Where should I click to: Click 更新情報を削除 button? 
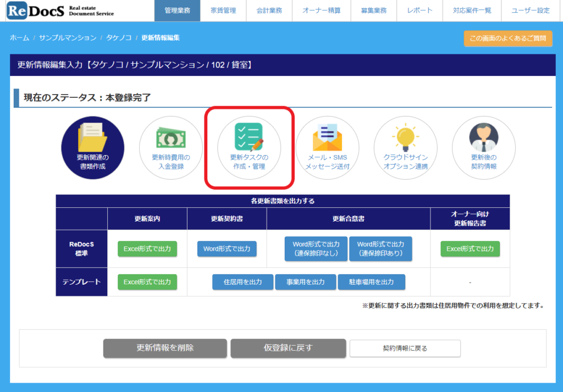pyautogui.click(x=165, y=348)
